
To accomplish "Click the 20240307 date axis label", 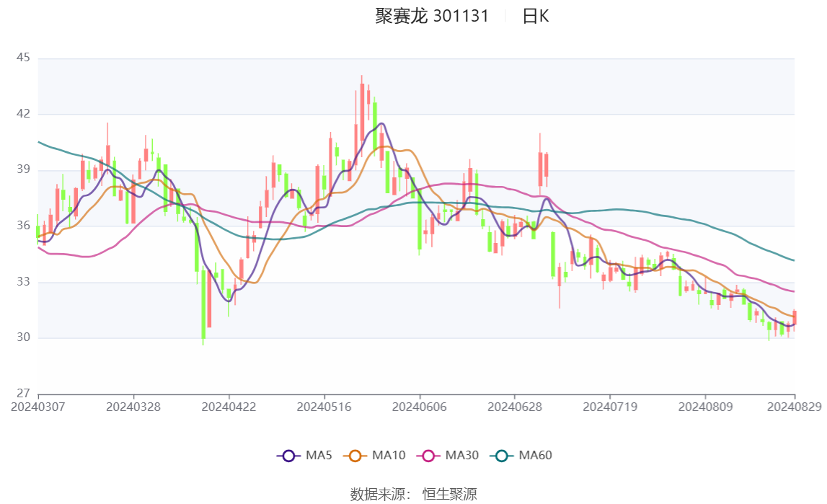I will [38, 407].
